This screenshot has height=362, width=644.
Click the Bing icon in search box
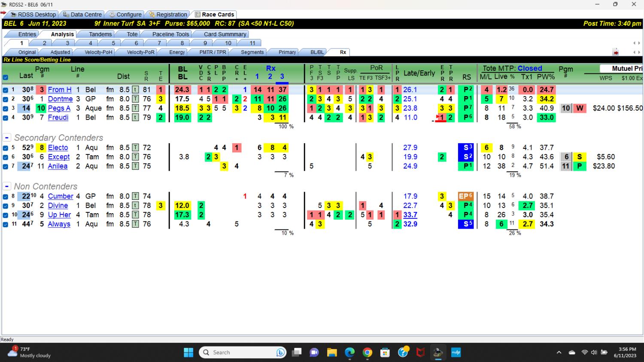click(x=281, y=353)
